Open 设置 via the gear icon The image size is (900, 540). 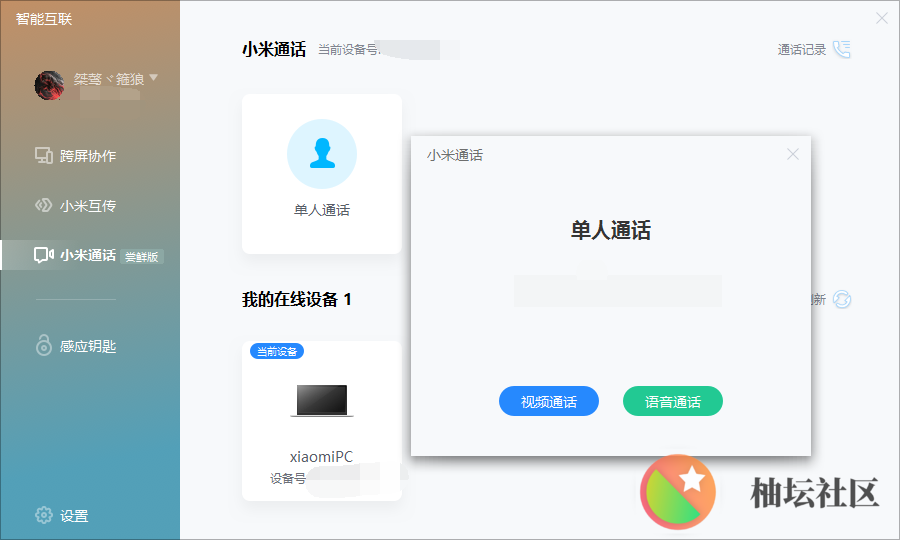[x=44, y=516]
